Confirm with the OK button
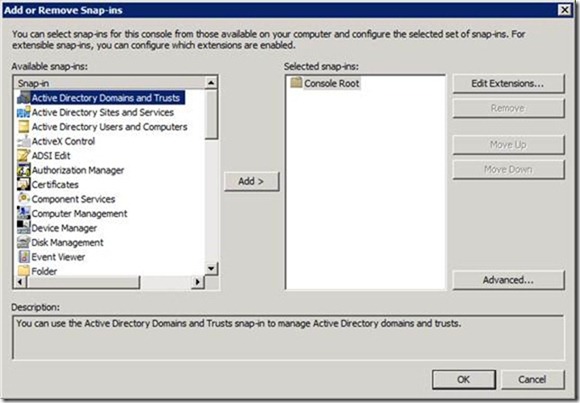Viewport: 580px width, 403px height. (x=464, y=379)
